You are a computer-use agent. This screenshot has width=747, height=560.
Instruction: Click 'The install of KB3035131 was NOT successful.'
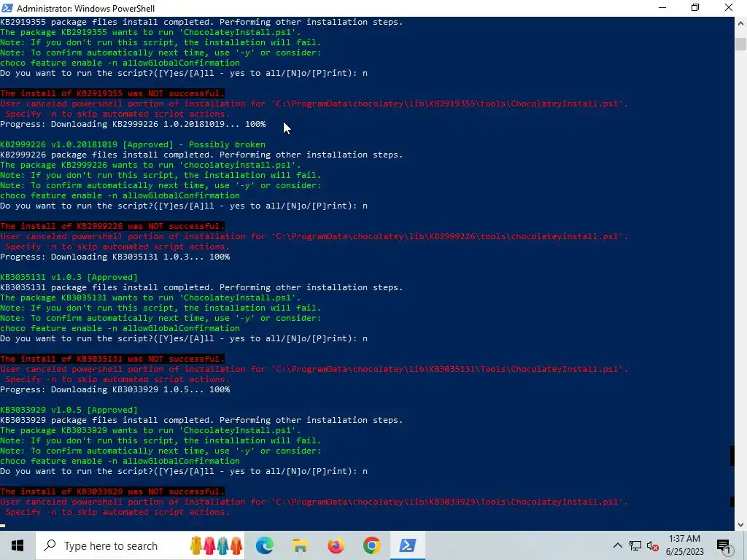(x=112, y=359)
